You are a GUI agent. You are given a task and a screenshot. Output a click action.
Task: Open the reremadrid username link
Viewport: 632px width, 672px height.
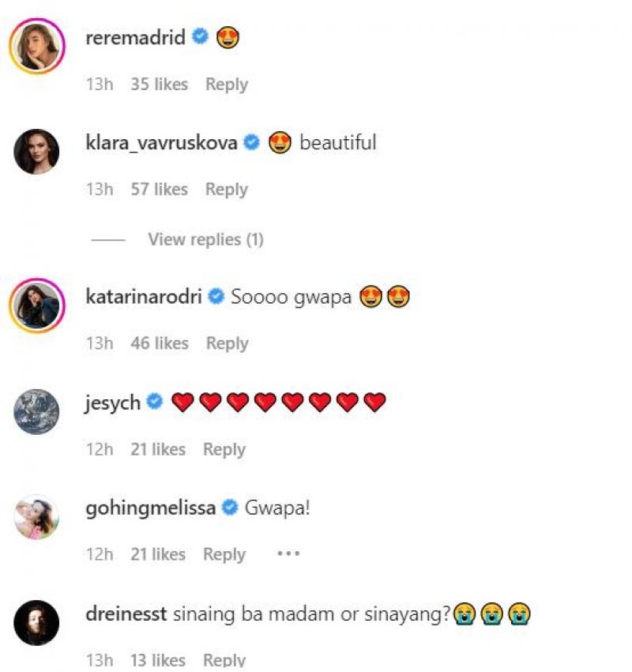click(x=135, y=37)
